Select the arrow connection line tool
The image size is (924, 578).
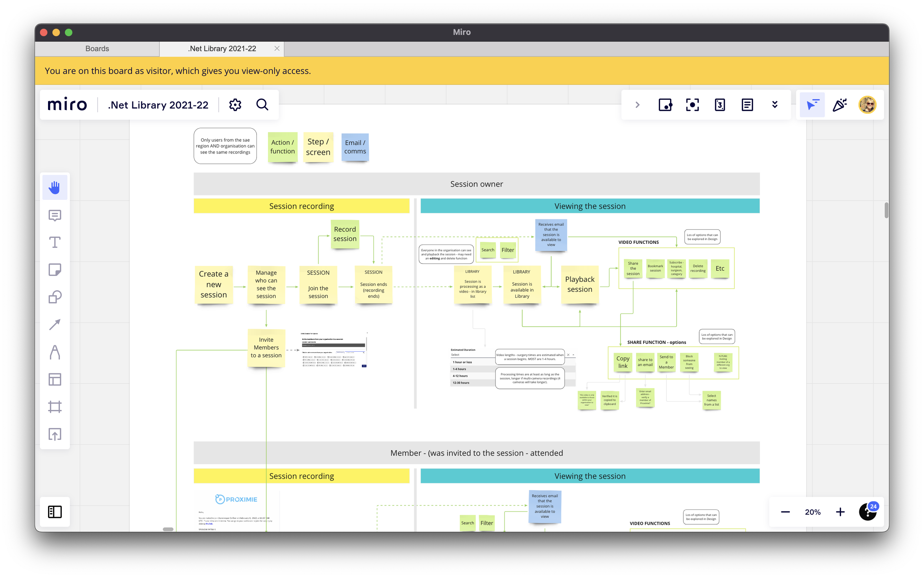(x=55, y=325)
